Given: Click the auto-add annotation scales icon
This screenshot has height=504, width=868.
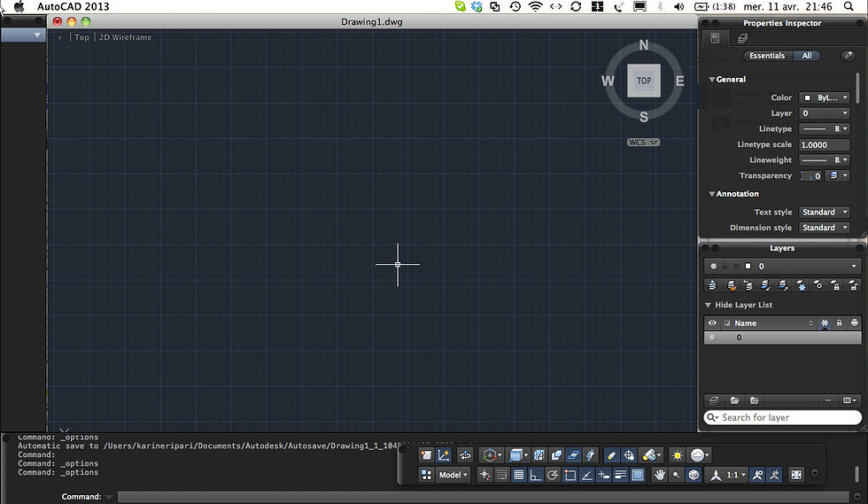Looking at the screenshot, I should pos(774,475).
